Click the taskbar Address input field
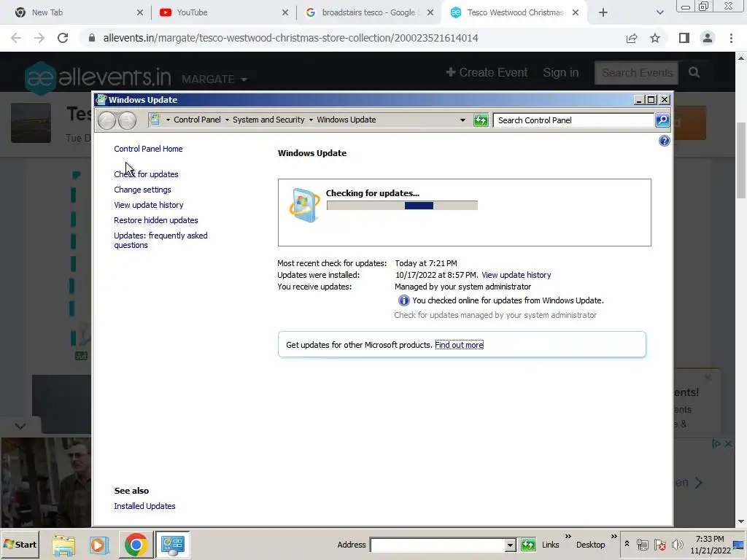747x560 pixels. (438, 545)
